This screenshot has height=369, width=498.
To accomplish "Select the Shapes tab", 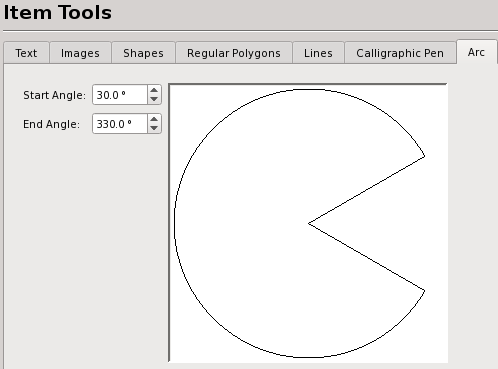I will pos(143,53).
